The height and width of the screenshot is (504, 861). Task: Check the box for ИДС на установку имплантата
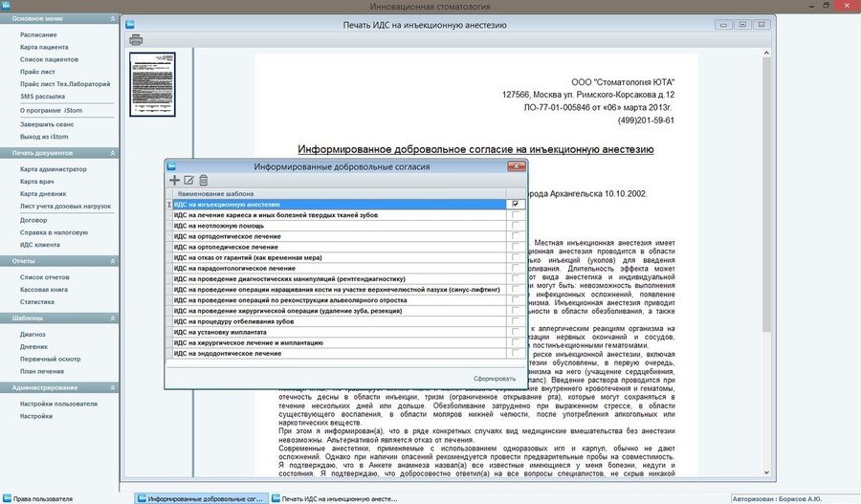coord(515,332)
